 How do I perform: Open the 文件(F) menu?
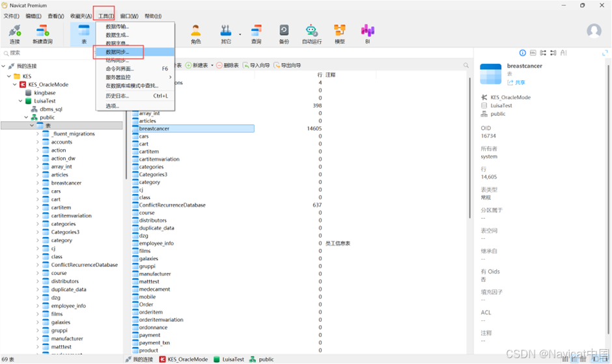pyautogui.click(x=11, y=16)
